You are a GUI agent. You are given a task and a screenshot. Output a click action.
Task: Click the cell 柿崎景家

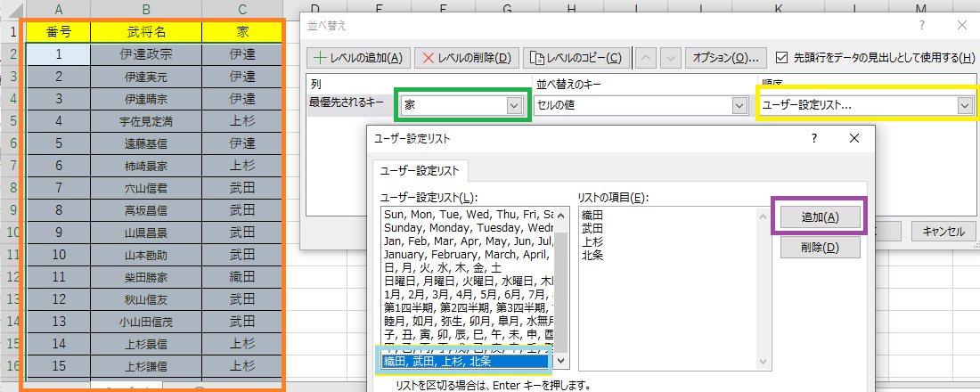click(145, 167)
